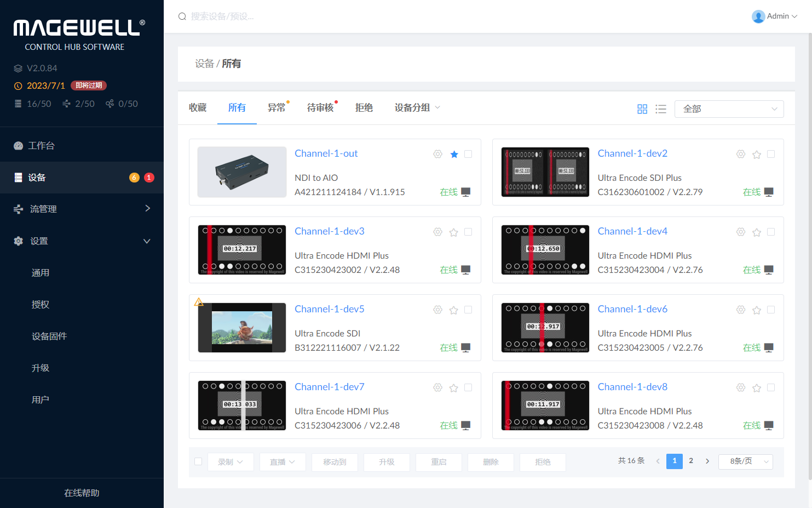Open the 待审核 tab

pos(320,108)
